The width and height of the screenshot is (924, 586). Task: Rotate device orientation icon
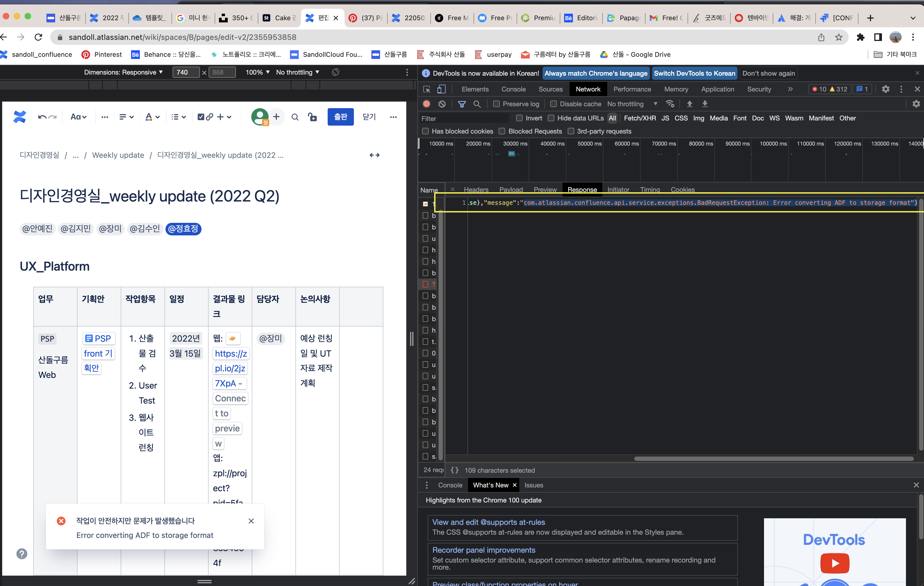pos(335,72)
